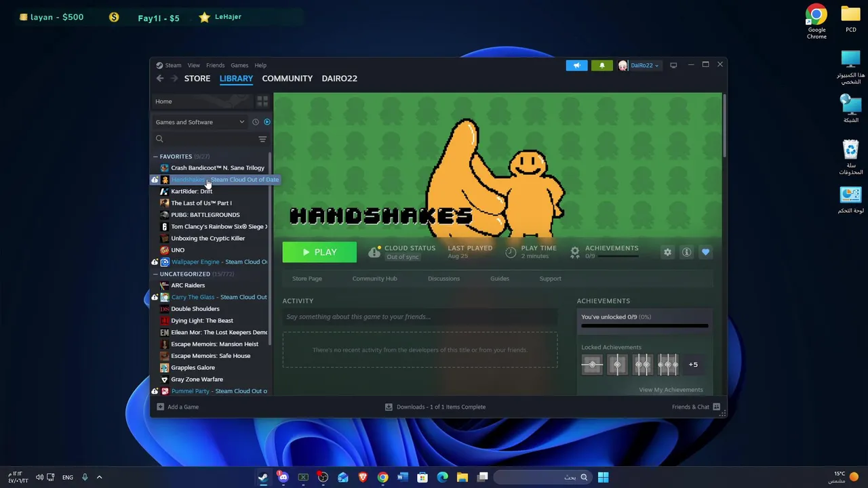This screenshot has width=868, height=488.
Task: Open View My Achievements link
Action: pos(671,390)
